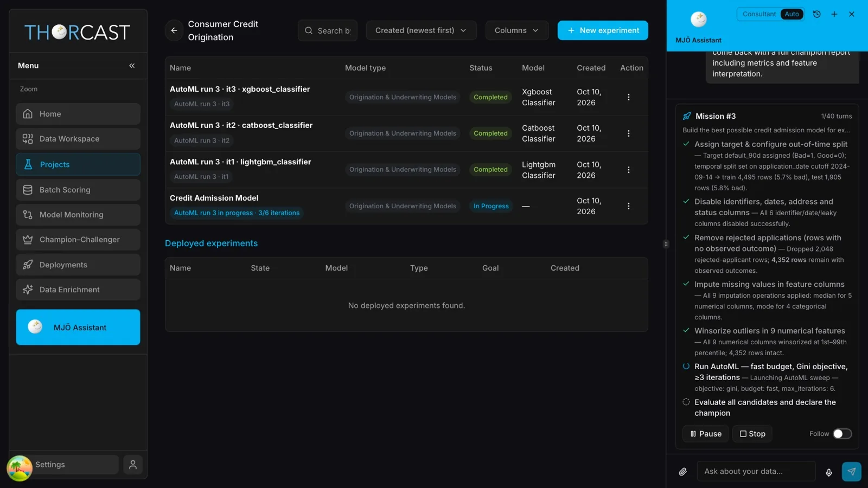
Task: Click the New experiment button
Action: tap(603, 30)
